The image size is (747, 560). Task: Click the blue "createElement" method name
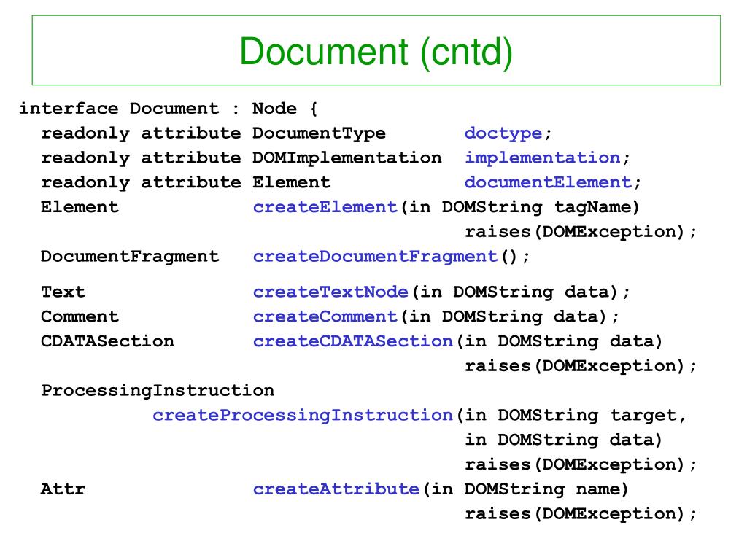[325, 207]
